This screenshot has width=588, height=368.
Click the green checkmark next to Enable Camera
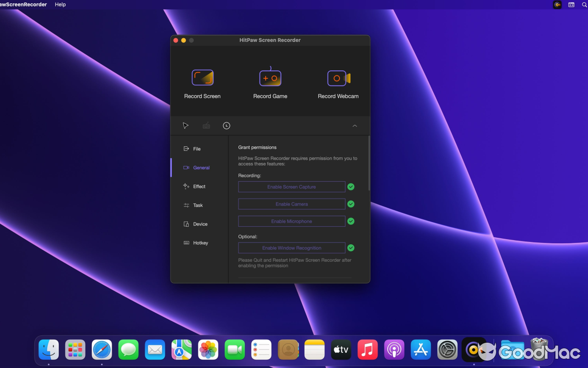click(x=351, y=204)
